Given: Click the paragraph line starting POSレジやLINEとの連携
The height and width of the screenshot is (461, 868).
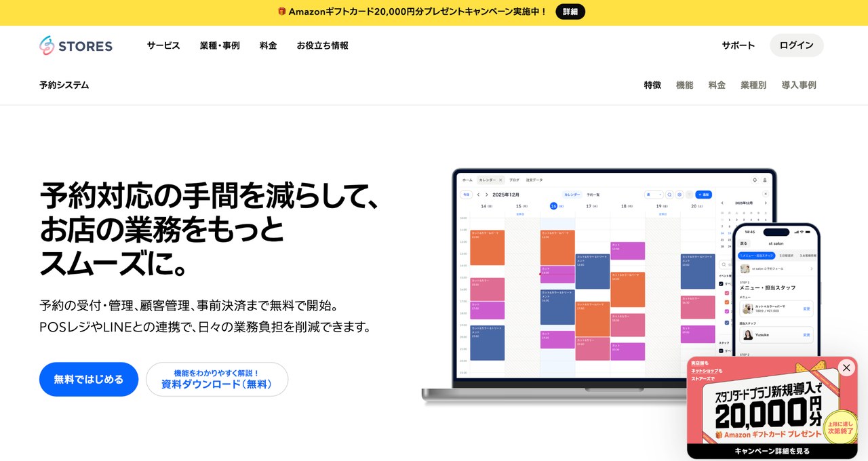Looking at the screenshot, I should pos(205,327).
